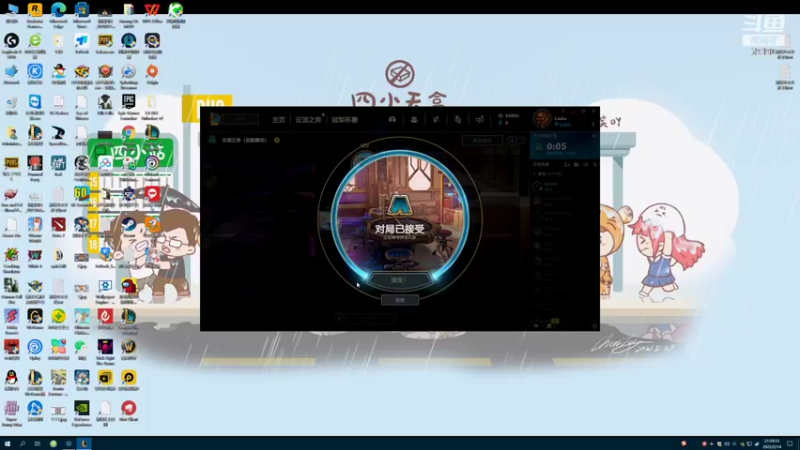The image size is (800, 450).
Task: Click the add friend icon in social panel
Action: [566, 165]
